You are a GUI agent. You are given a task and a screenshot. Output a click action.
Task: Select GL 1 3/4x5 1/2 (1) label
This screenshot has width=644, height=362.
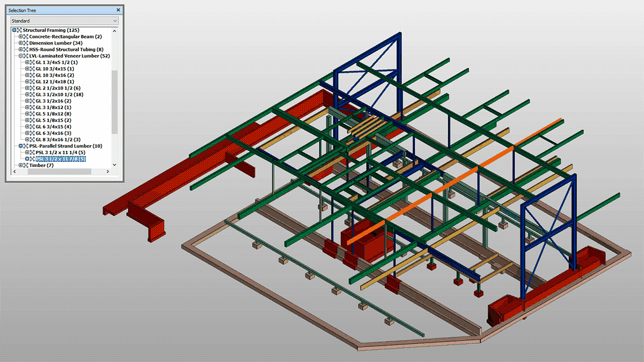(57, 62)
